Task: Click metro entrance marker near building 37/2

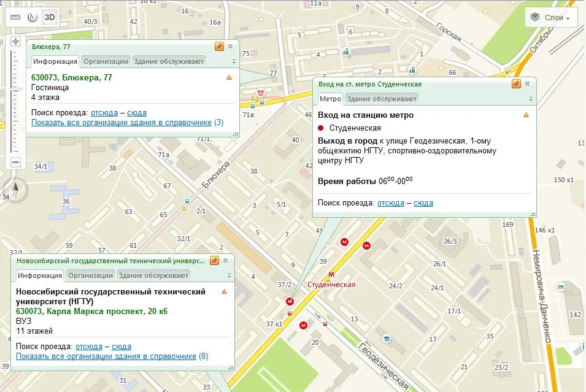Action: click(290, 301)
